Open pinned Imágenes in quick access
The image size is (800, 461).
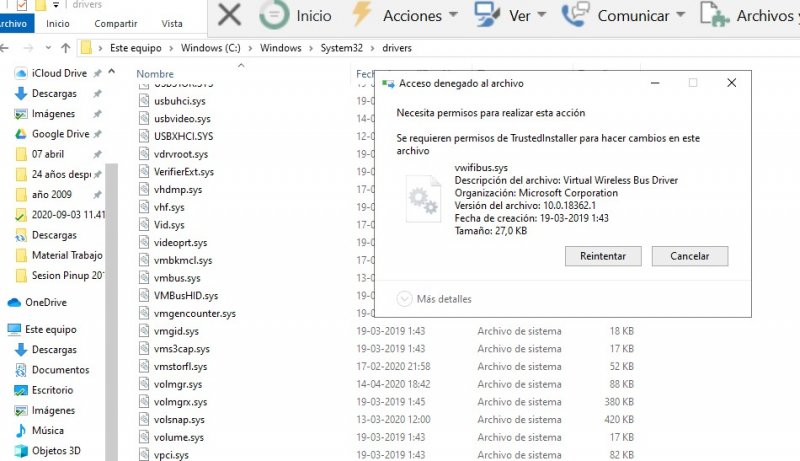(x=53, y=114)
